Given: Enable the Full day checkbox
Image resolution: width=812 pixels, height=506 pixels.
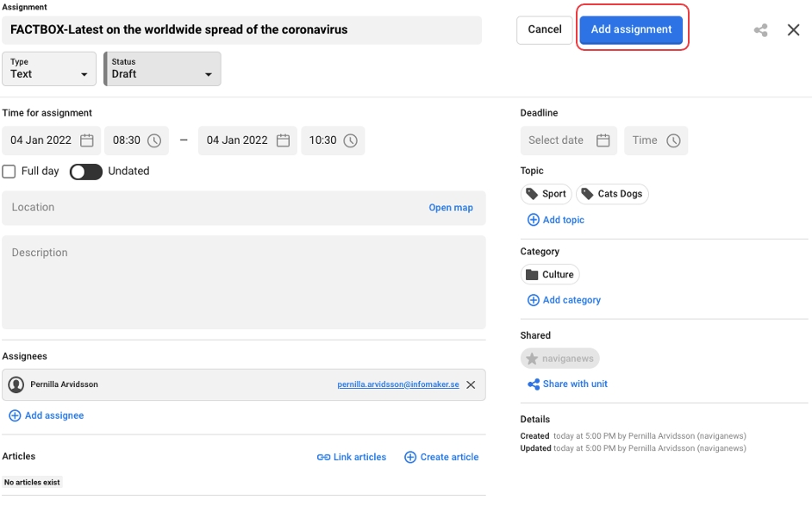Looking at the screenshot, I should click(9, 172).
